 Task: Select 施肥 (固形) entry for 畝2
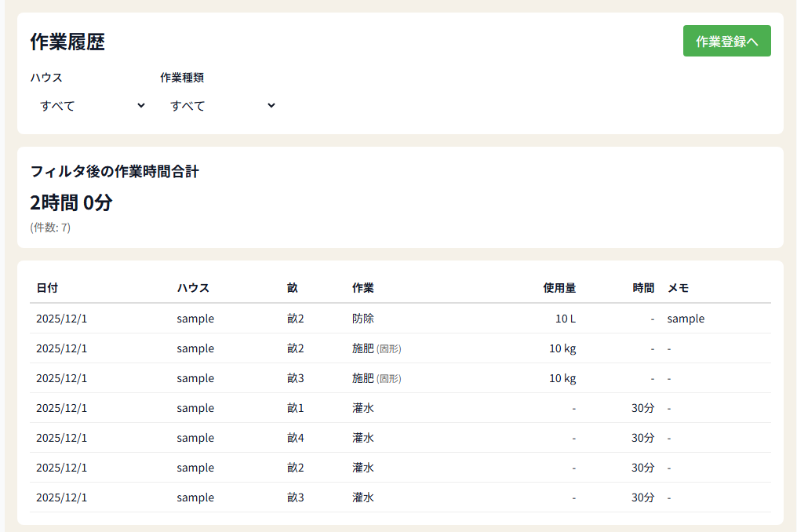click(x=377, y=348)
